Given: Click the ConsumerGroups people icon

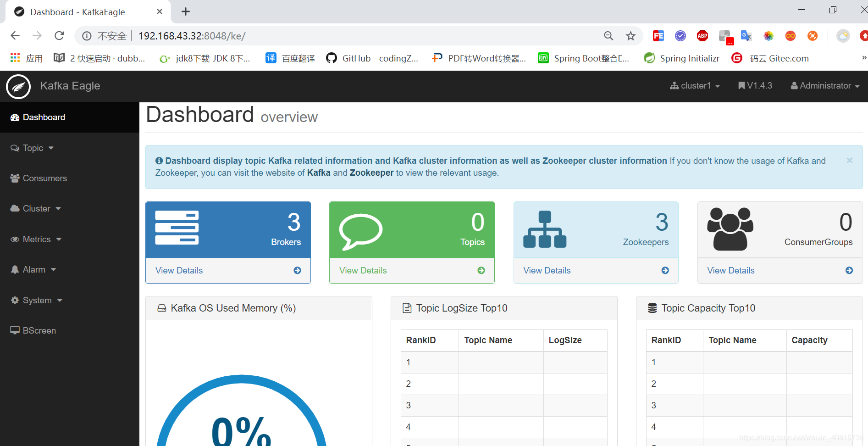Looking at the screenshot, I should (x=730, y=229).
